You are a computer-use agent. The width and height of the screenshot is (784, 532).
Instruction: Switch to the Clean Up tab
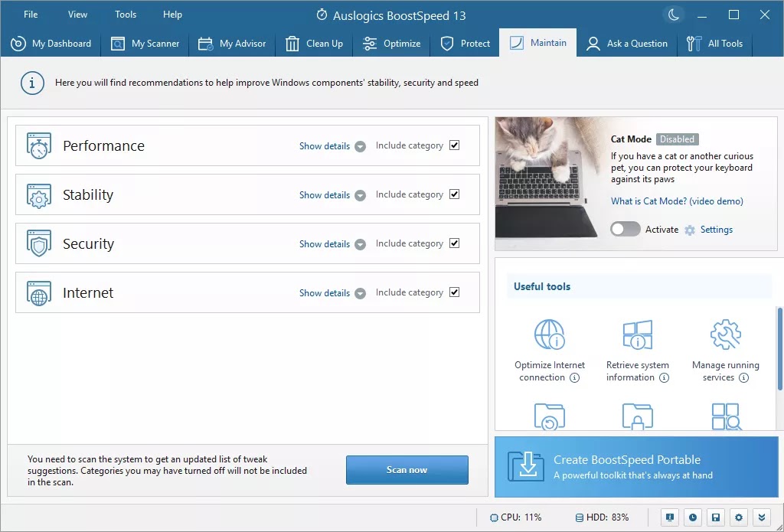pyautogui.click(x=314, y=44)
